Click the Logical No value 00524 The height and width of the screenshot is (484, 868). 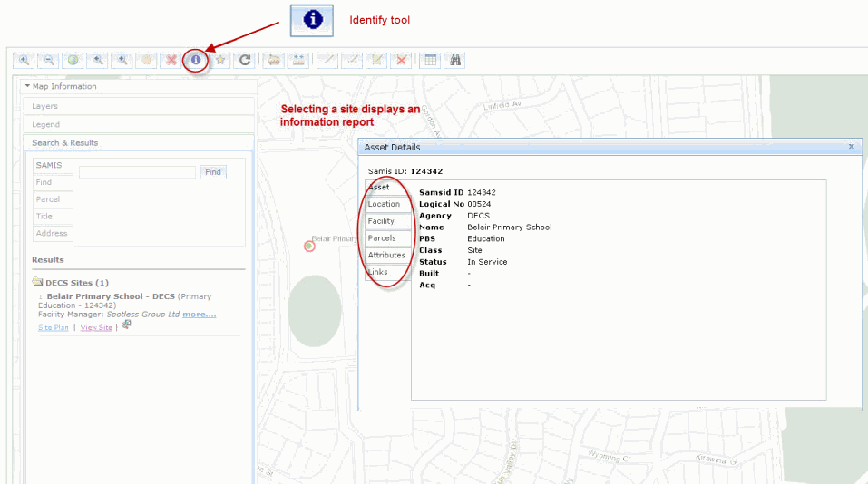point(479,204)
